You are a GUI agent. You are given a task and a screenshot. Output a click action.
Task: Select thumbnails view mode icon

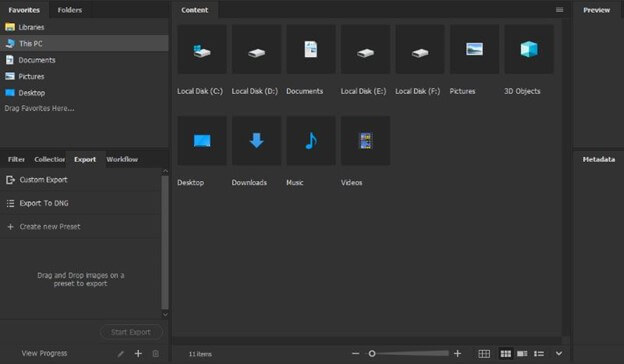(505, 354)
